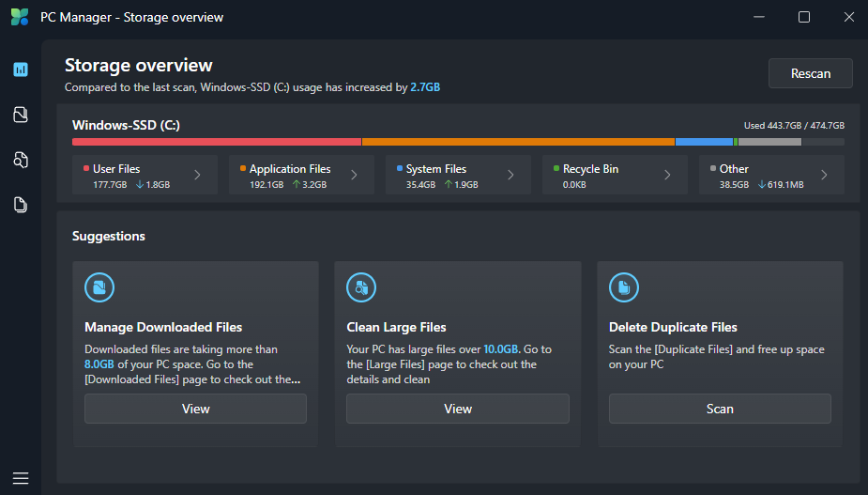Viewport: 868px width, 495px height.
Task: Click the Used 443.7GB / 474.7GB text
Action: tap(794, 125)
